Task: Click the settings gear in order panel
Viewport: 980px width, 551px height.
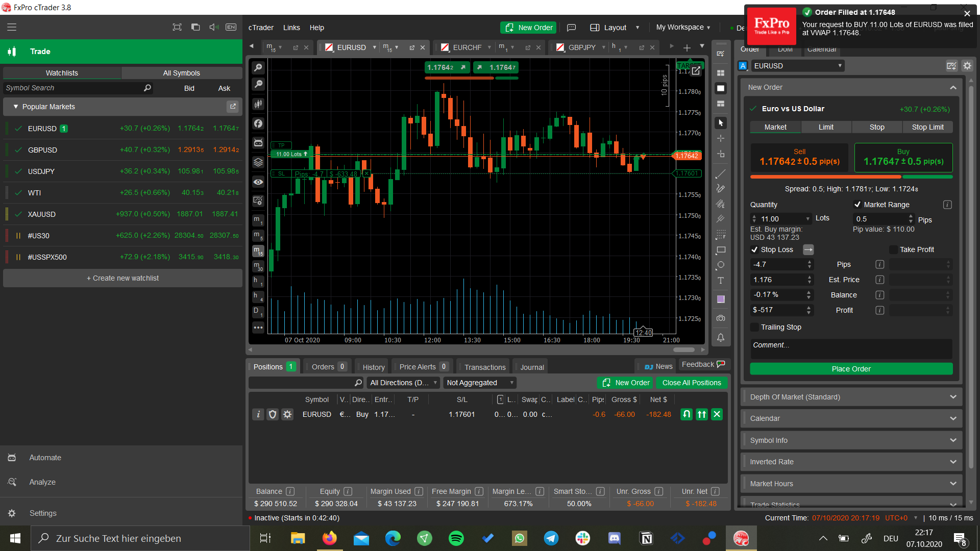Action: point(967,66)
